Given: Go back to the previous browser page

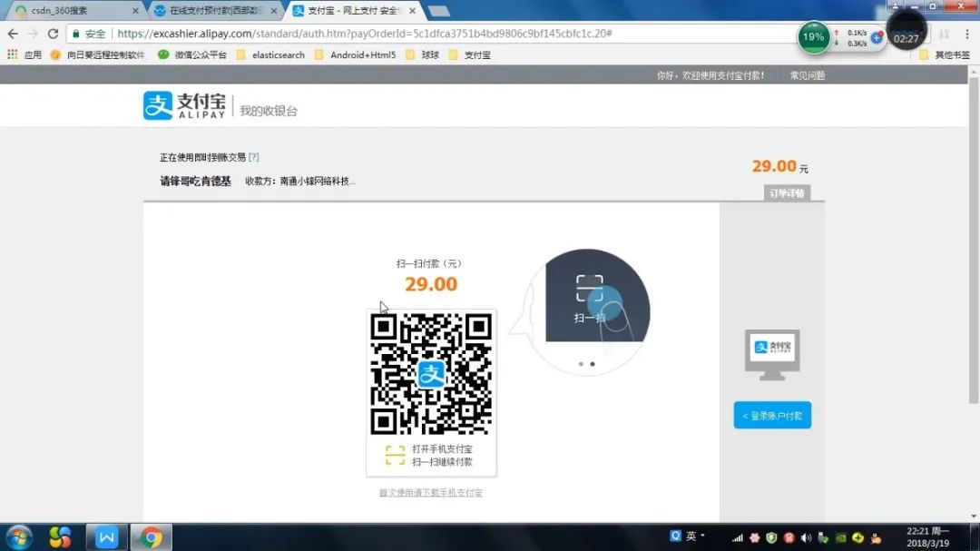Looking at the screenshot, I should 13,34.
